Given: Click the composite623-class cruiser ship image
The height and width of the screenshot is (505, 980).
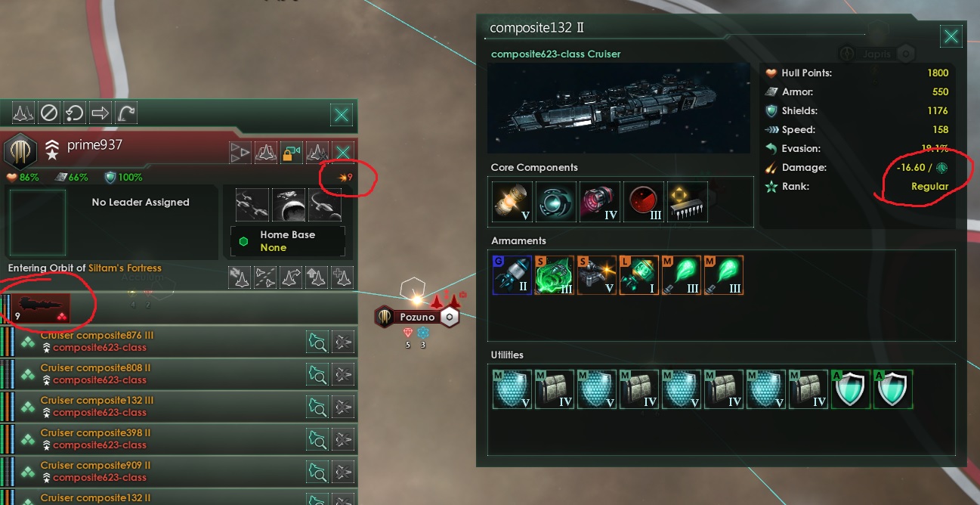Looking at the screenshot, I should pos(619,108).
